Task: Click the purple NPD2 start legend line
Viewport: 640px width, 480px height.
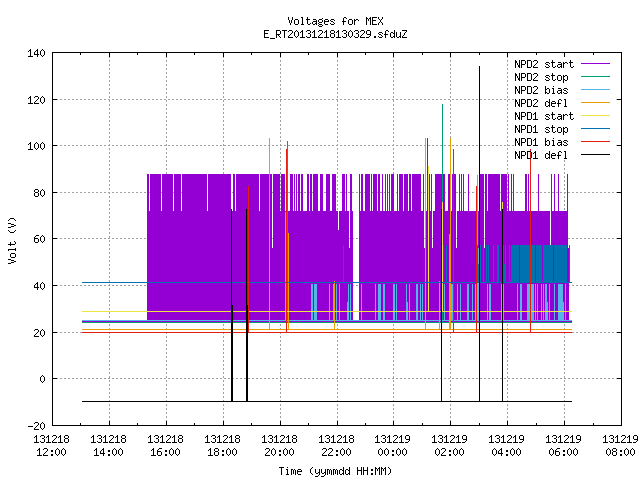Action: point(595,64)
